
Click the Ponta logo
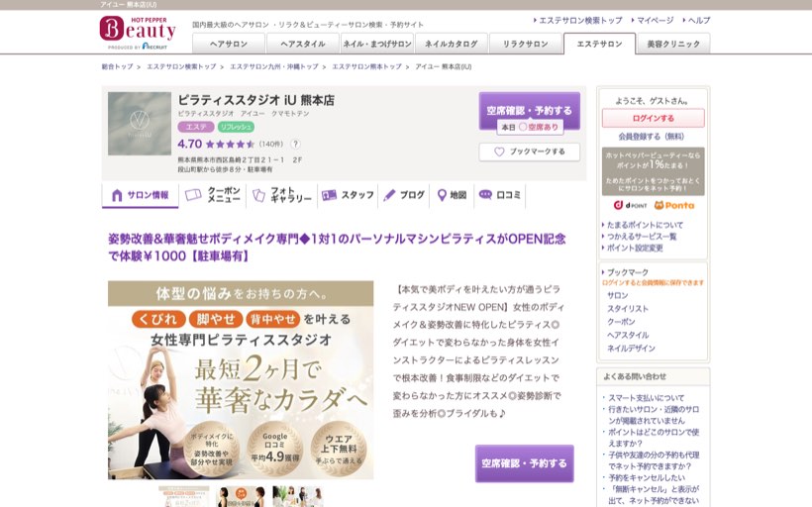(x=674, y=205)
